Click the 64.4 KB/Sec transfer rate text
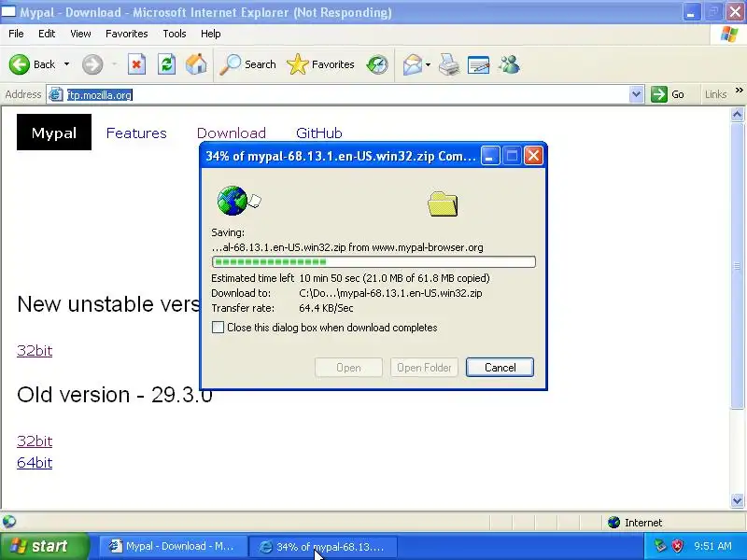This screenshot has width=747, height=560. tap(326, 308)
